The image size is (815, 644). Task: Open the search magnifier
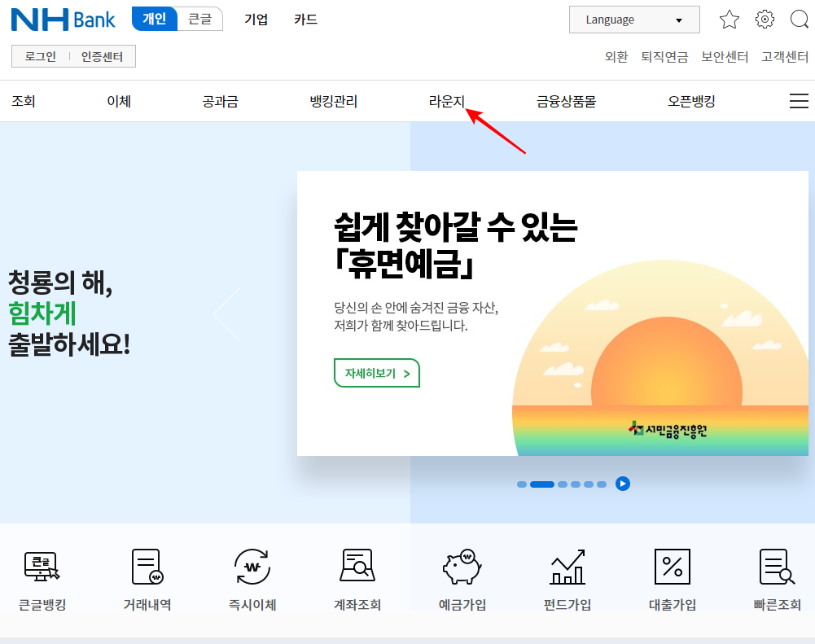(799, 19)
